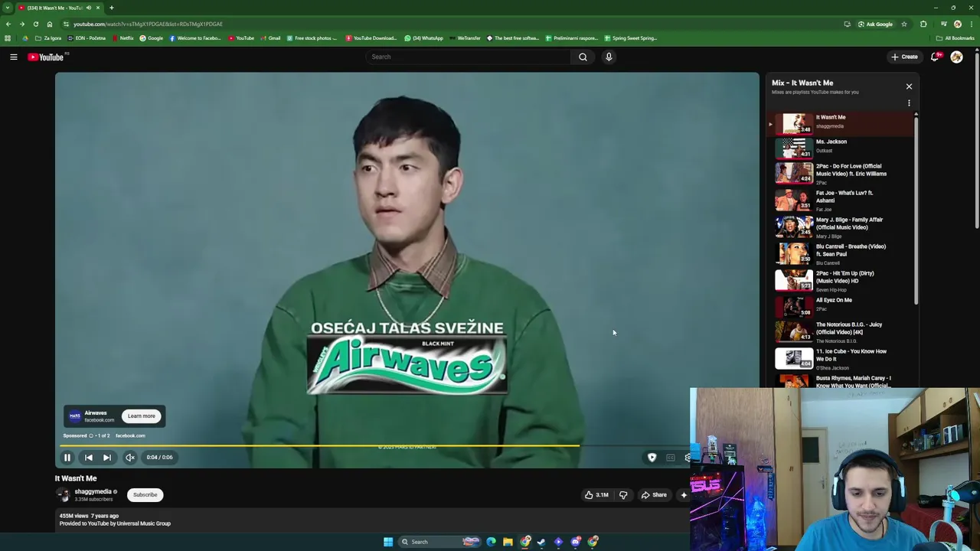980x551 pixels.
Task: Open Netflix bookmark
Action: 122,38
